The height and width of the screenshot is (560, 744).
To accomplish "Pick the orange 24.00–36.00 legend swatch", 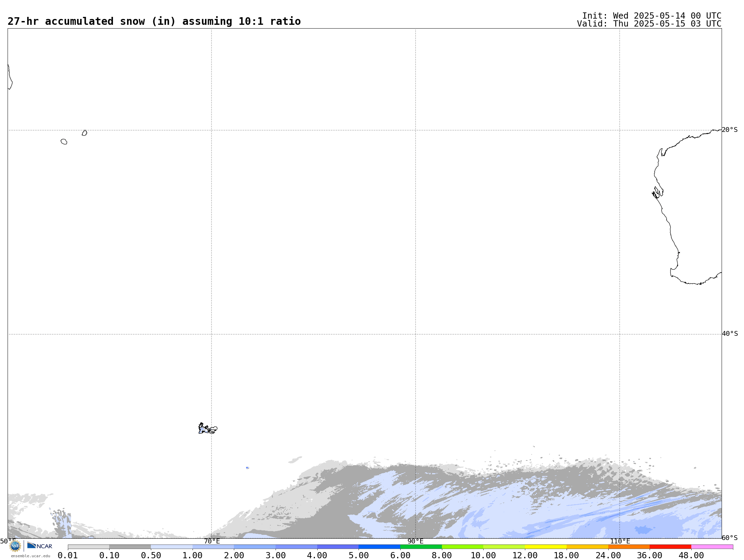I will (x=629, y=547).
